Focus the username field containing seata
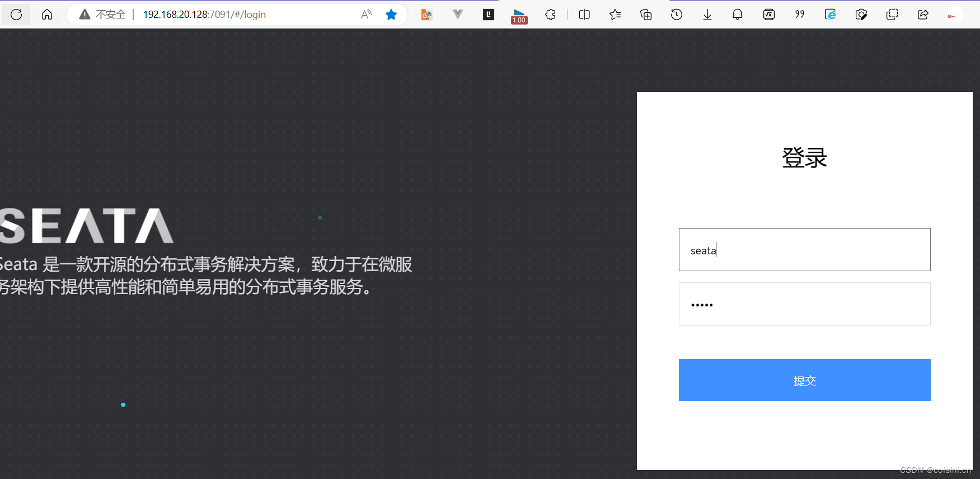 coord(804,249)
